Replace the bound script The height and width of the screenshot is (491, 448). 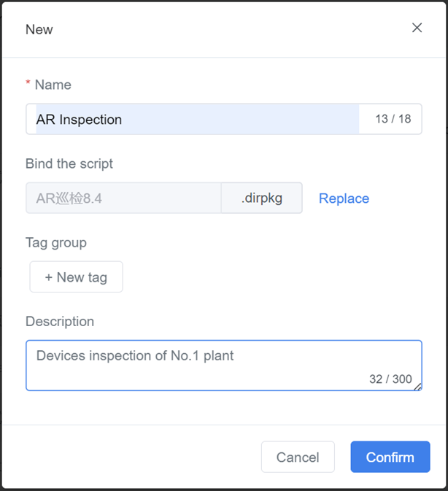(344, 198)
